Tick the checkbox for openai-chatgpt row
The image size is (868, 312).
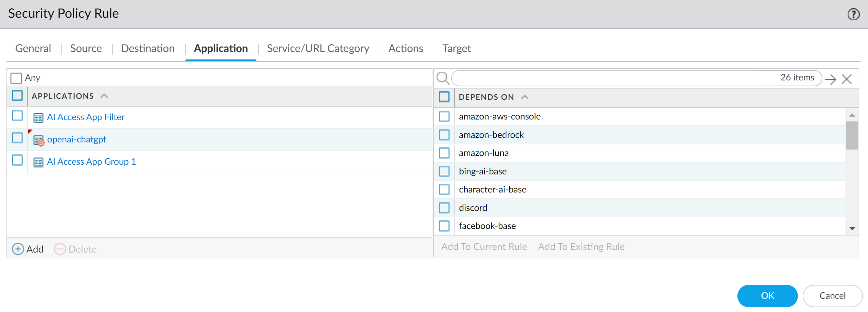(x=17, y=138)
